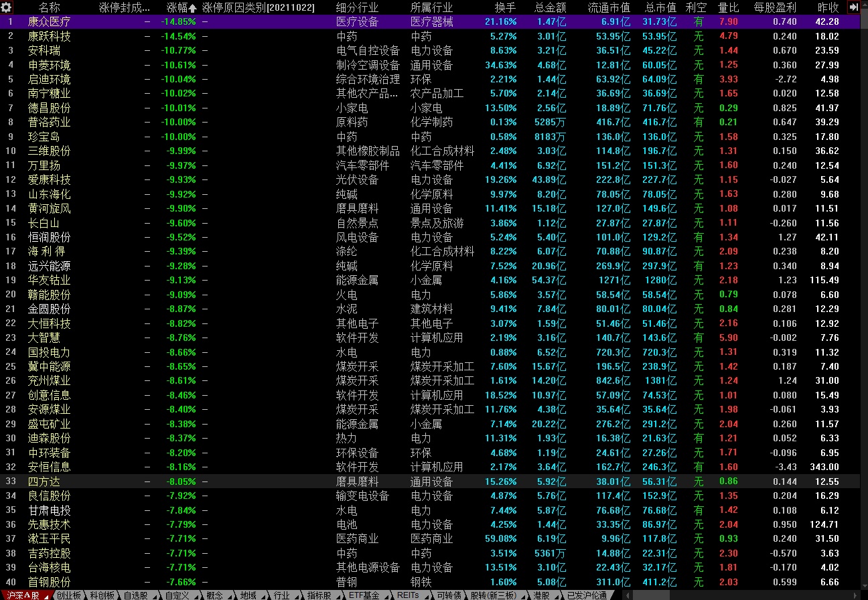Screen dimensions: 868x600
Task: Sort by the 所属行业 column header
Action: pos(432,7)
